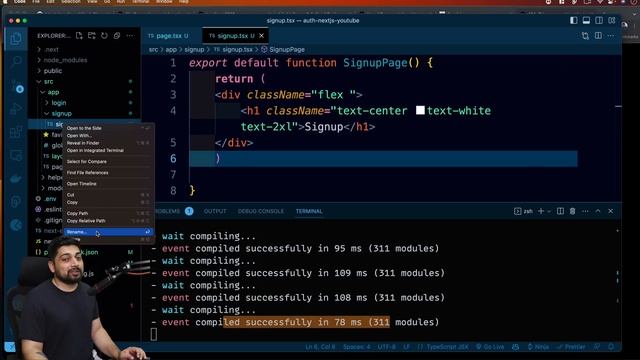Choose Open With... from context menu
This screenshot has width=640, height=360.
tap(109, 136)
